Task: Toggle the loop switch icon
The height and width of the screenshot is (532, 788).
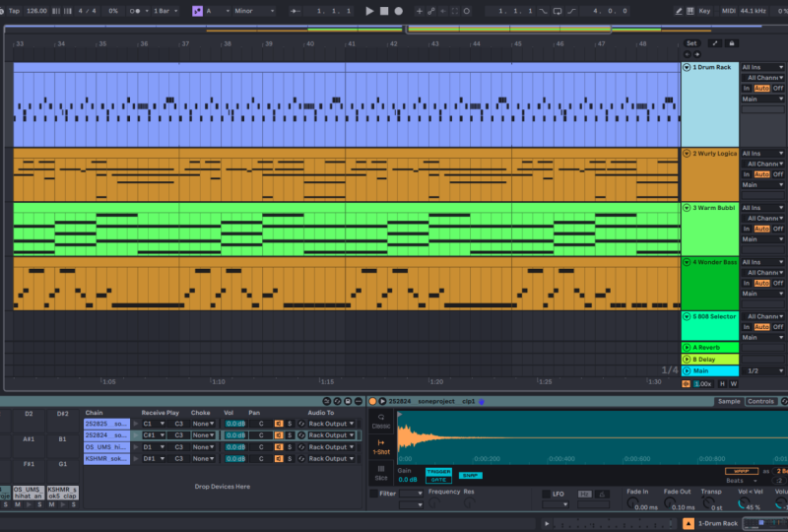Action: [558, 11]
